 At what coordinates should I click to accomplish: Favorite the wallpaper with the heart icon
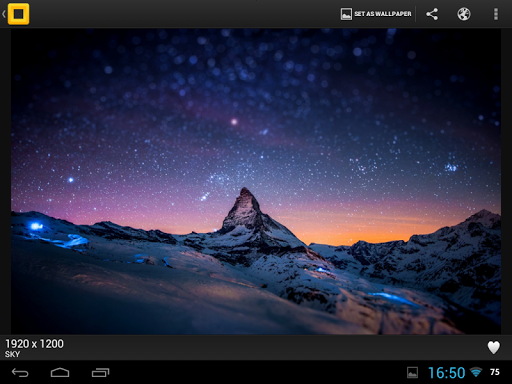pos(494,347)
